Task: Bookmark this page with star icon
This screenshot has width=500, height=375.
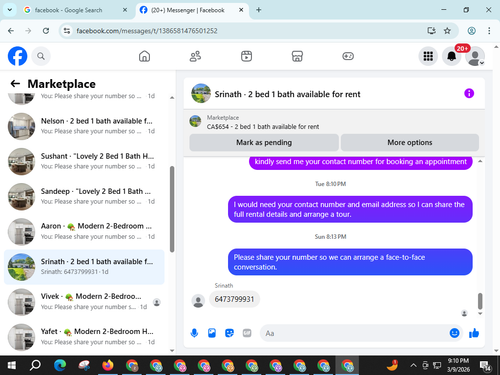Action: 447,31
